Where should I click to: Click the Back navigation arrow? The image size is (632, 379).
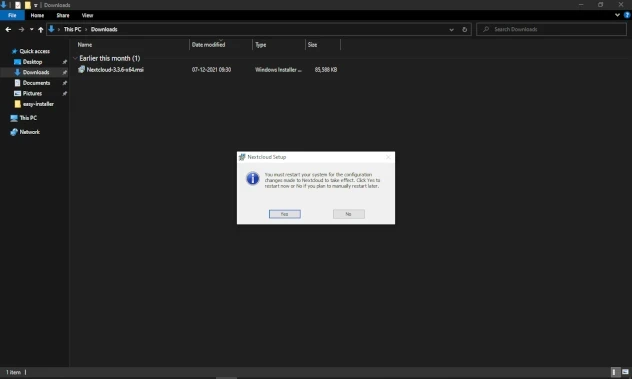pos(8,29)
